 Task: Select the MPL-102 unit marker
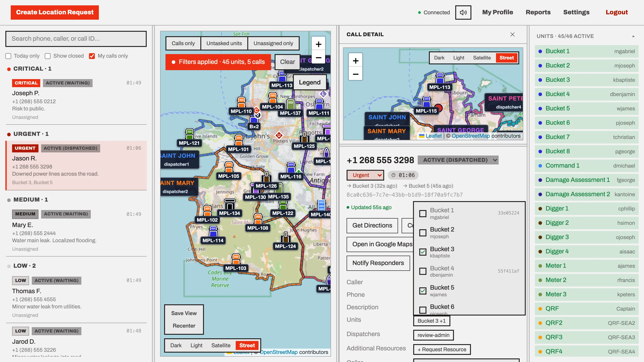207,215
